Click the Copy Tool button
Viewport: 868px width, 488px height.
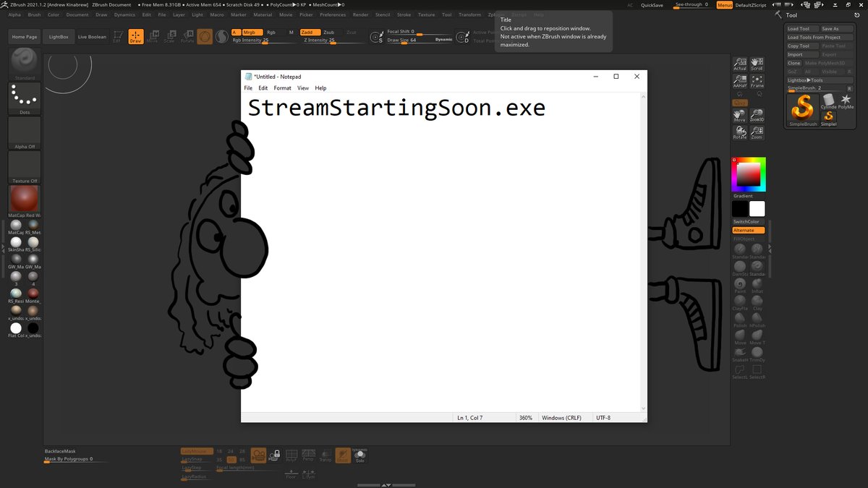pyautogui.click(x=802, y=46)
